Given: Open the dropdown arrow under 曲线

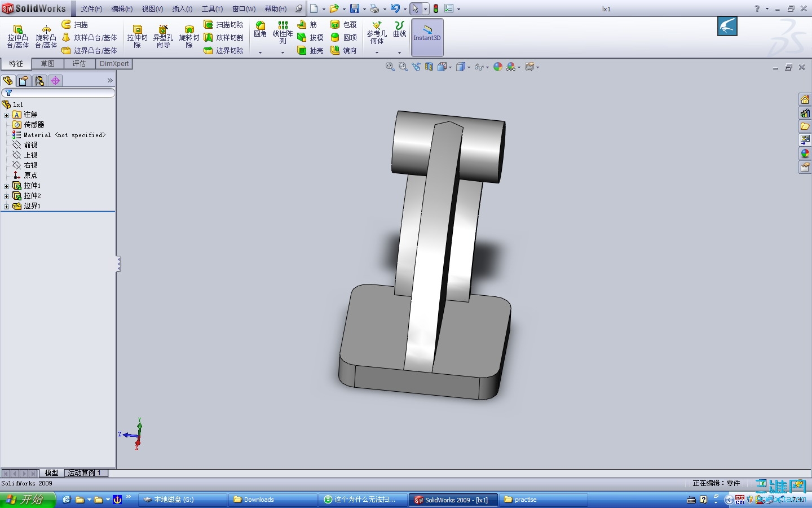Looking at the screenshot, I should [x=399, y=52].
